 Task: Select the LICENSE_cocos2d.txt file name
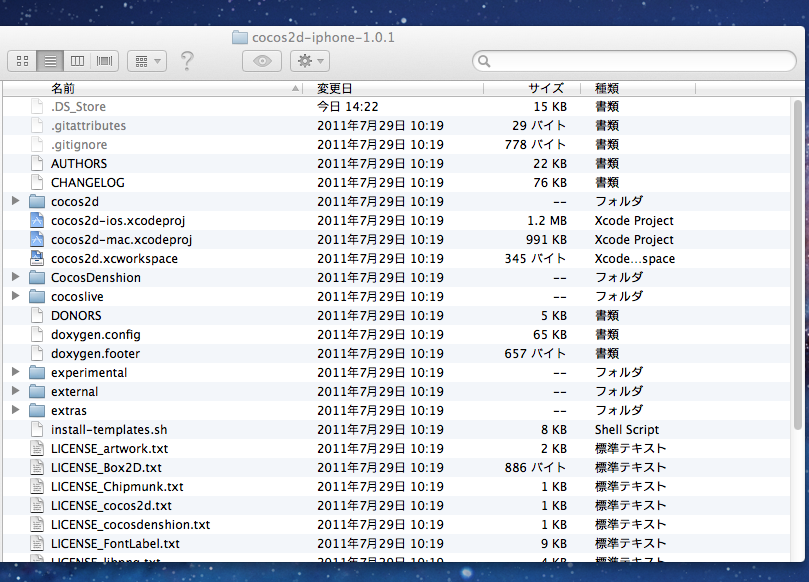(111, 506)
